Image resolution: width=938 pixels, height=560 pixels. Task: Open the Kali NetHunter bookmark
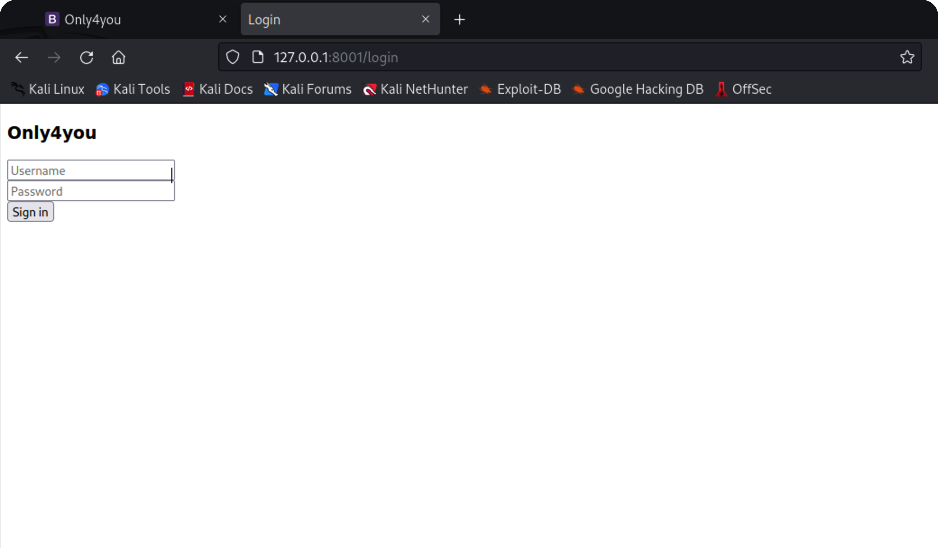pyautogui.click(x=415, y=89)
